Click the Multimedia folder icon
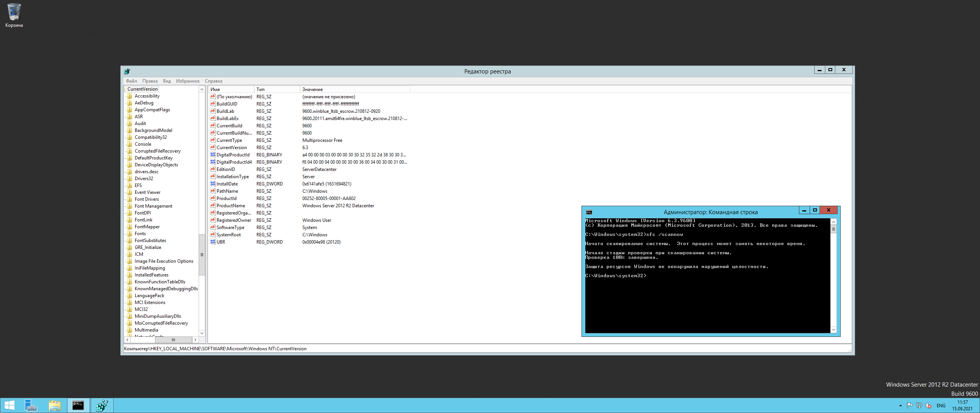The width and height of the screenshot is (980, 413). [130, 330]
